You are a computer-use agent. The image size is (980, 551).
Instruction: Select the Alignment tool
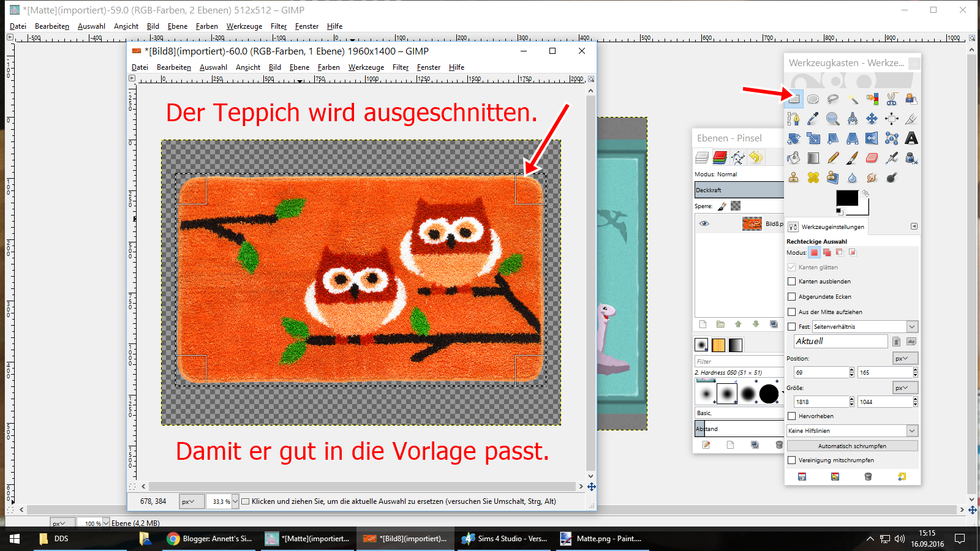(x=892, y=119)
